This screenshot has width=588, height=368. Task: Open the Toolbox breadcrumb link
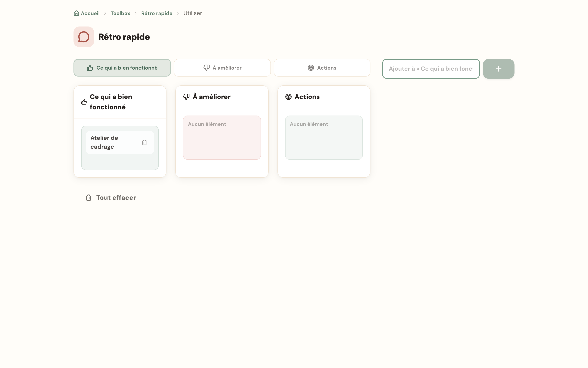coord(120,13)
